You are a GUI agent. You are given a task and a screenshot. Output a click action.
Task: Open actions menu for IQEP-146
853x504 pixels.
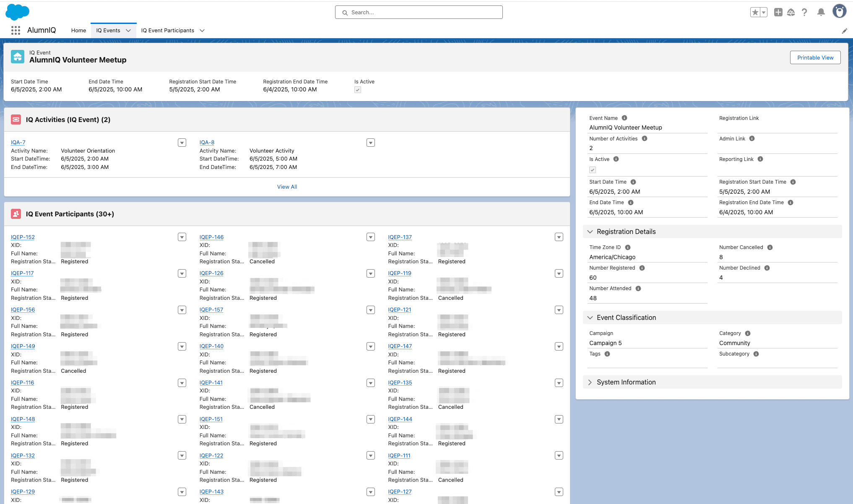pyautogui.click(x=371, y=237)
